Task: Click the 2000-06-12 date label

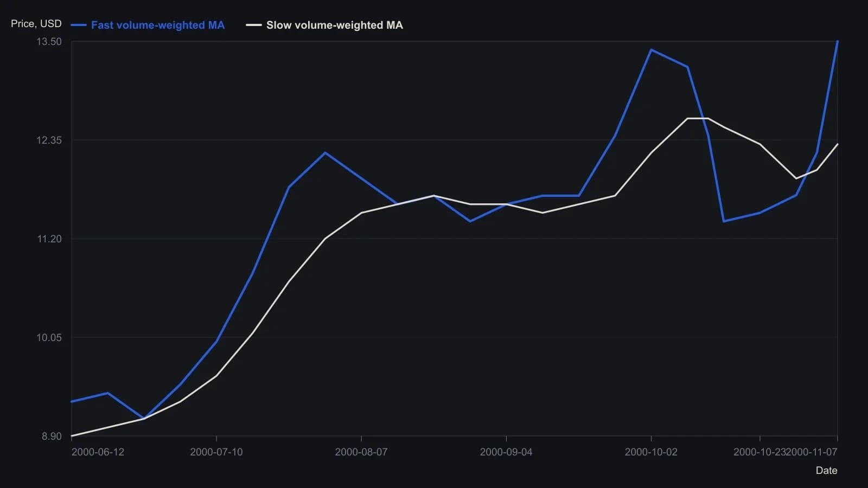Action: click(x=98, y=452)
